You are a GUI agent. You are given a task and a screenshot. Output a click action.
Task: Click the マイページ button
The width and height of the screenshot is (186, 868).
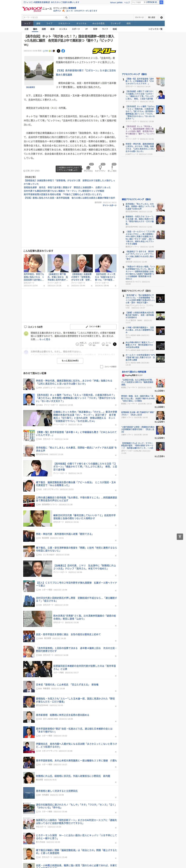tap(139, 17)
